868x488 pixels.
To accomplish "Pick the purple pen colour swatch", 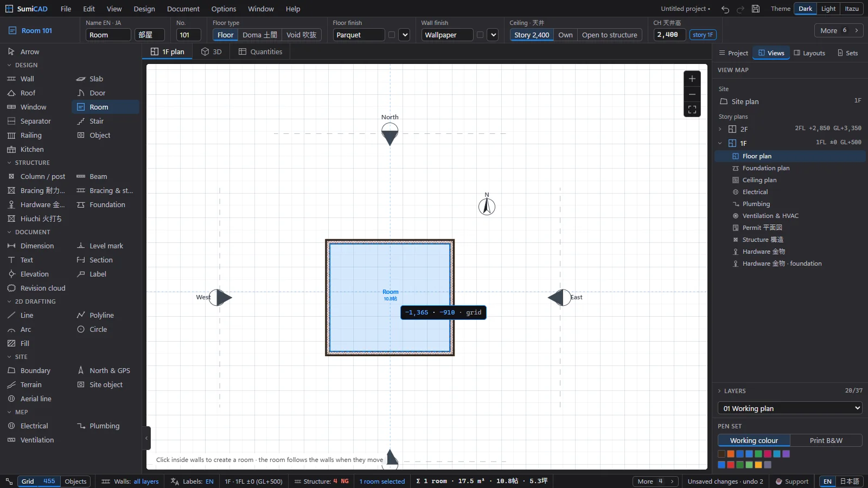I will coord(786,454).
